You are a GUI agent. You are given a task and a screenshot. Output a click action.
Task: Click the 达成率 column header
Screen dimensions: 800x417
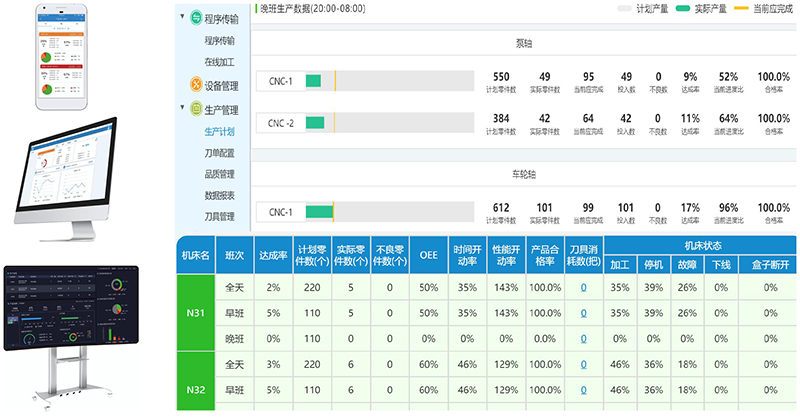272,256
